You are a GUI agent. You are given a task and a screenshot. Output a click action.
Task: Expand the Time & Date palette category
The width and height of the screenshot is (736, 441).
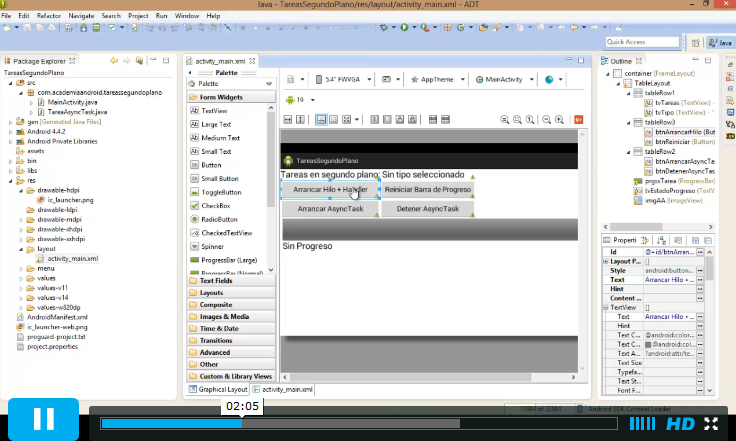pos(231,328)
